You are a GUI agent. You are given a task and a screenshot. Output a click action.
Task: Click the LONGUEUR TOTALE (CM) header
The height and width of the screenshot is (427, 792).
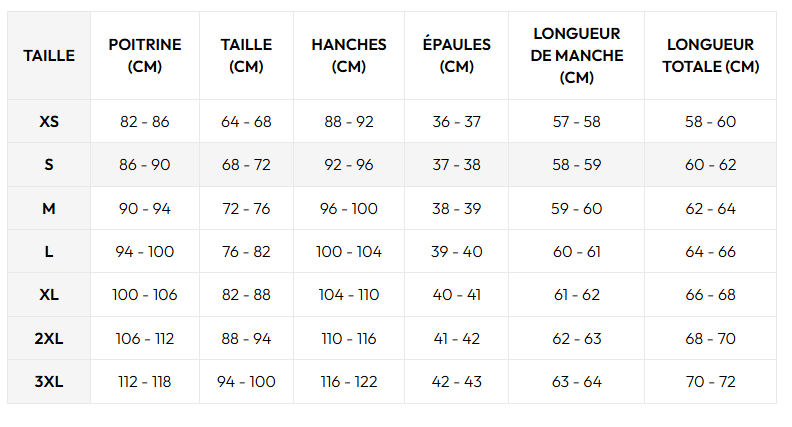pyautogui.click(x=710, y=56)
